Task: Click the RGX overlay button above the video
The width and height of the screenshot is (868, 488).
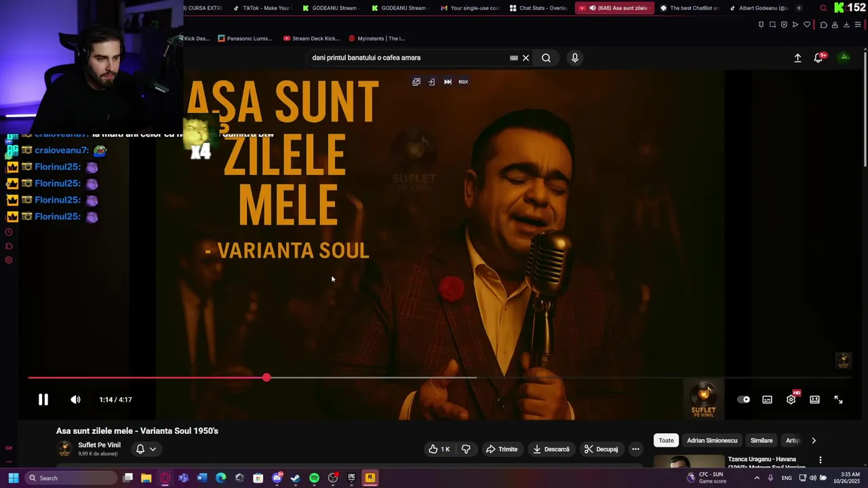Action: coord(463,81)
